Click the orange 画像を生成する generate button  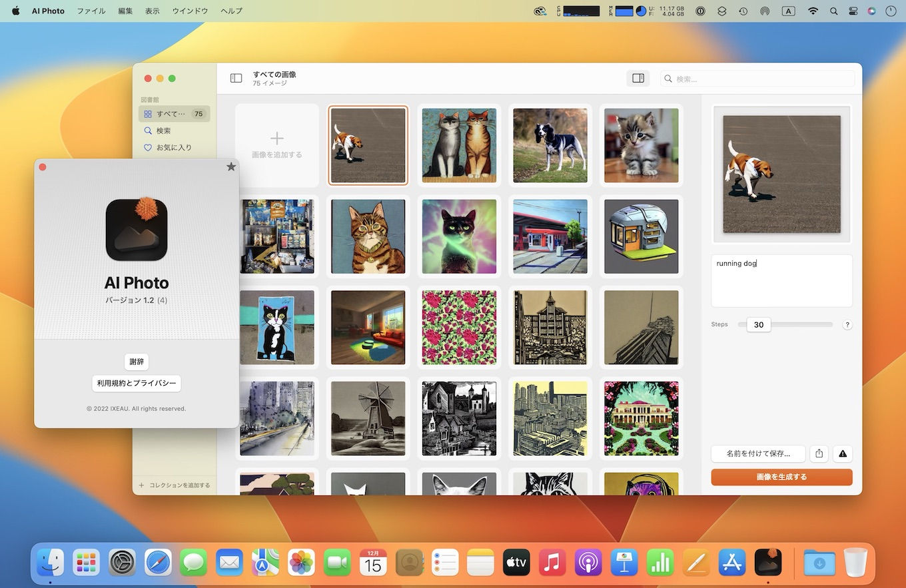coord(781,477)
